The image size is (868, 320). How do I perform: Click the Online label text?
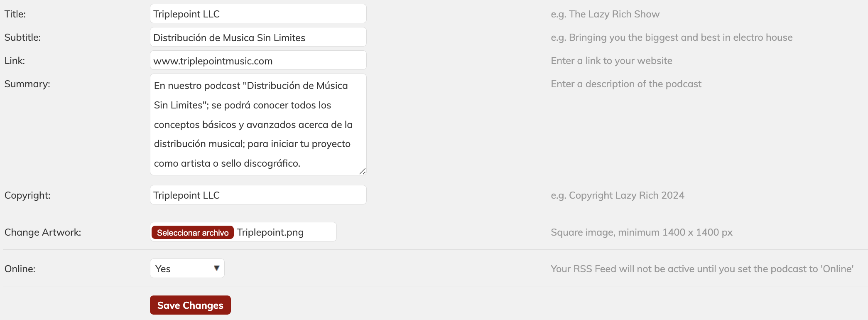[20, 269]
